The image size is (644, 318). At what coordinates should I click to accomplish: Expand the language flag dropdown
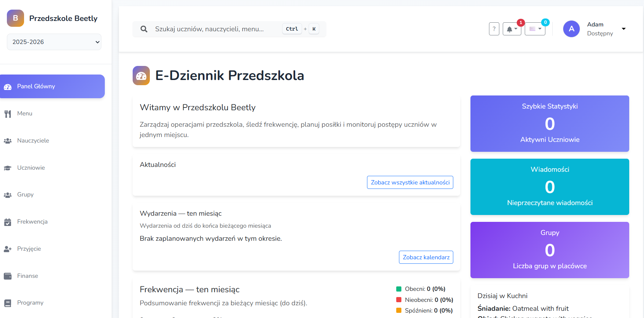535,29
